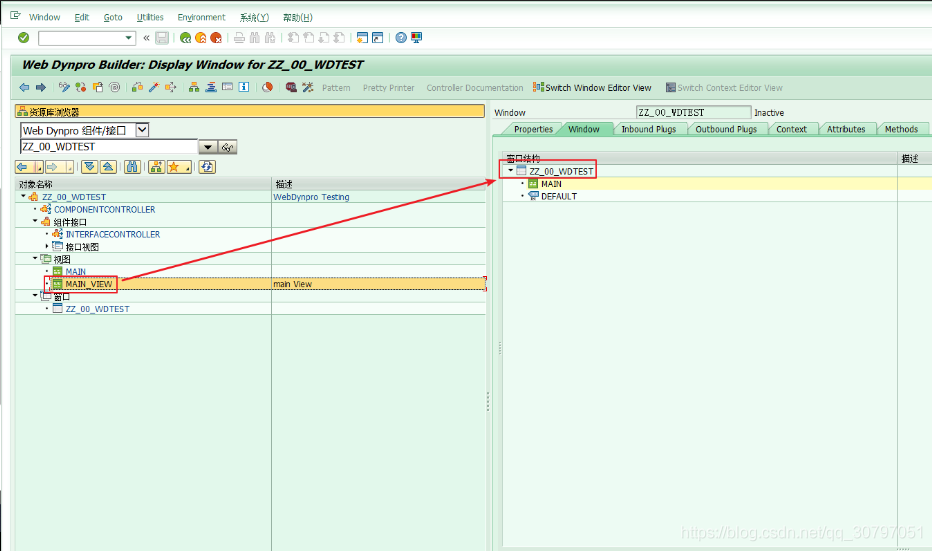Click Switch Window Editor View button

pyautogui.click(x=592, y=88)
